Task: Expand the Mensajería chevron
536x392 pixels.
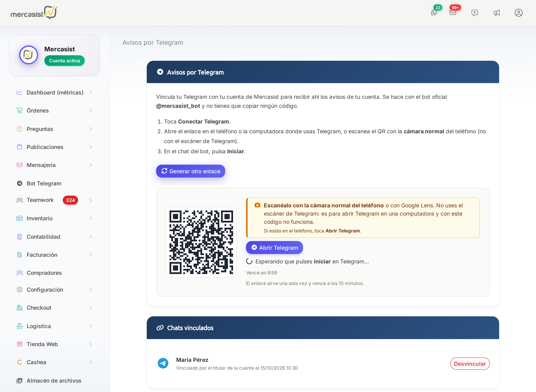Action: 90,165
